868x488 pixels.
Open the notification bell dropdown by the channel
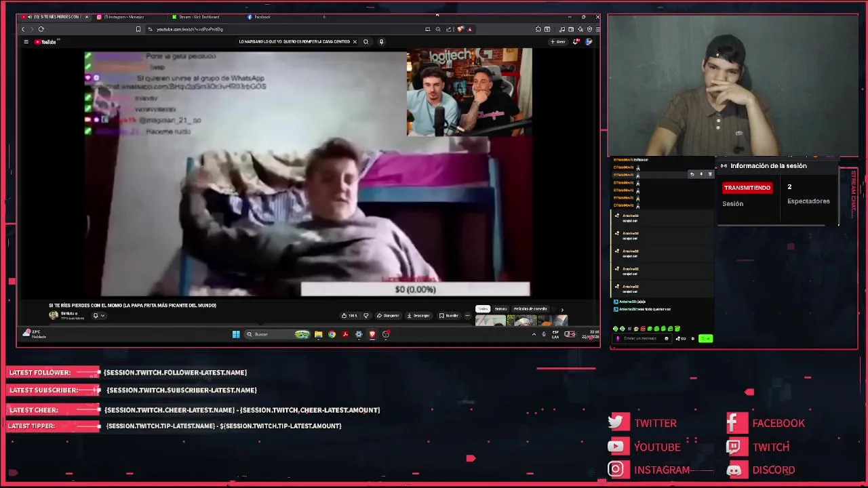98,315
